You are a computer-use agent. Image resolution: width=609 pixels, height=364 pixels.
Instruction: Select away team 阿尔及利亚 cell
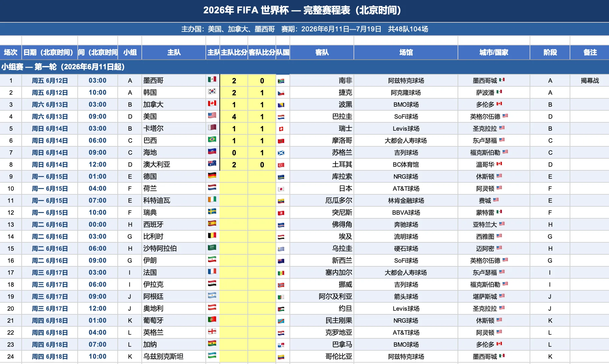point(322,296)
